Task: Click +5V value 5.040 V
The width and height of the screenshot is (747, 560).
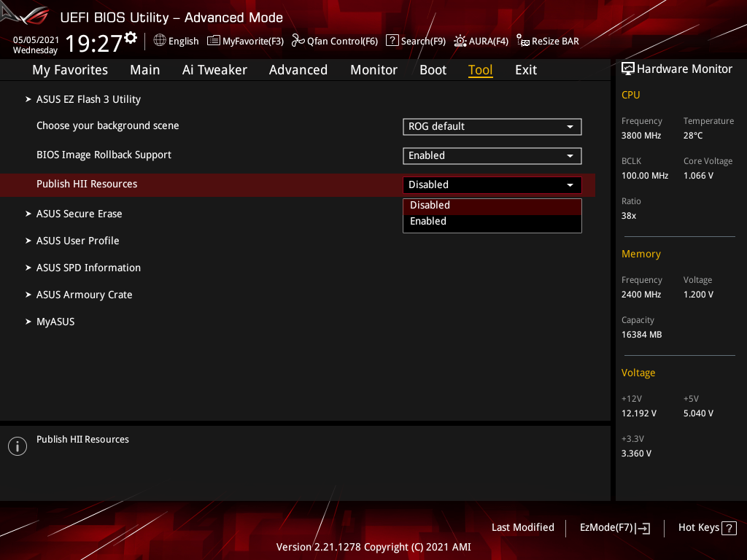Action: [x=698, y=413]
